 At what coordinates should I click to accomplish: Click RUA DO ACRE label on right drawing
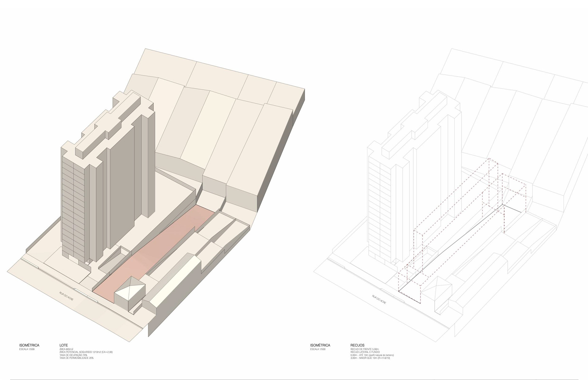click(x=379, y=299)
